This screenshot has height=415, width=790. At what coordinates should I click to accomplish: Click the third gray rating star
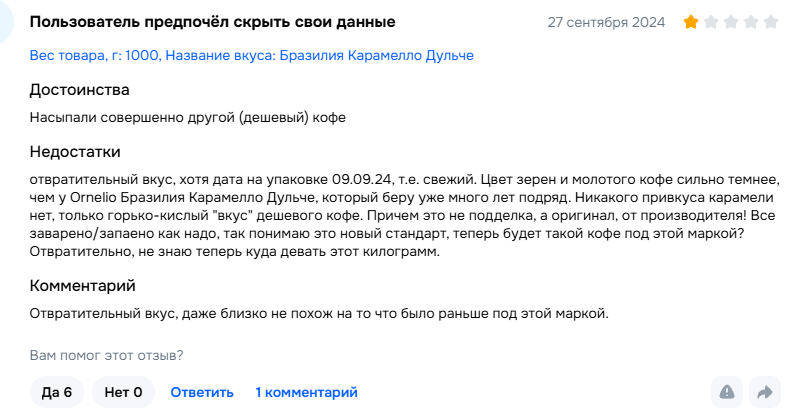pos(731,22)
